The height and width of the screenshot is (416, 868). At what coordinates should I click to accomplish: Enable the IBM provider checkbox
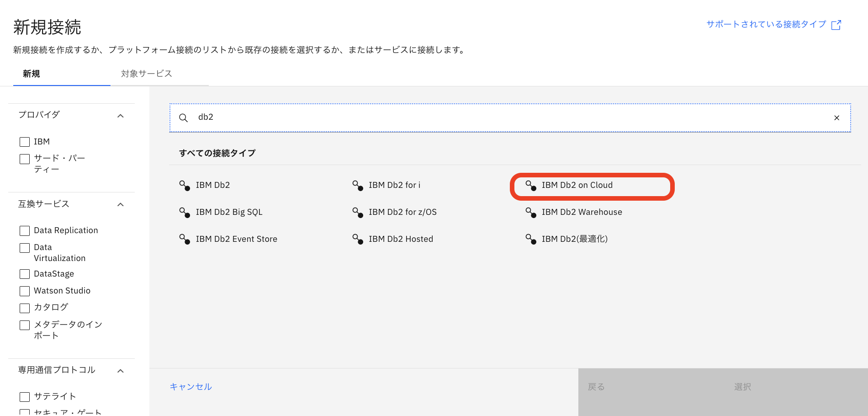click(25, 142)
